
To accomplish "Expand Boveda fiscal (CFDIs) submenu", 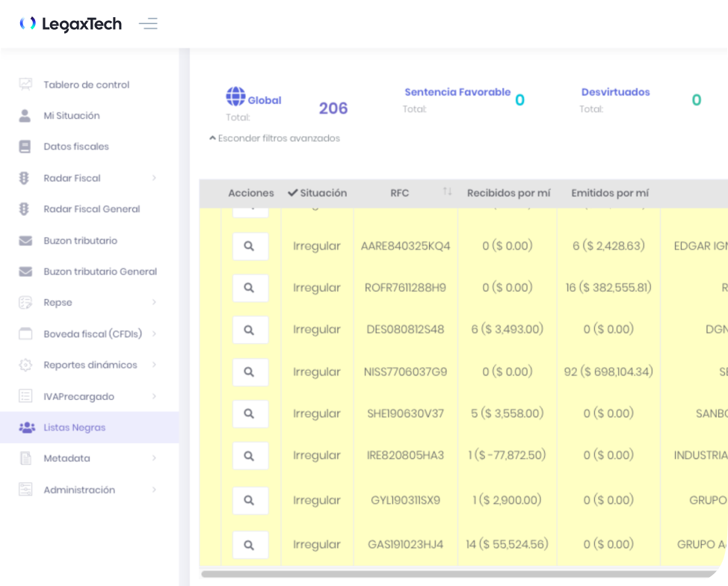I will coord(154,334).
